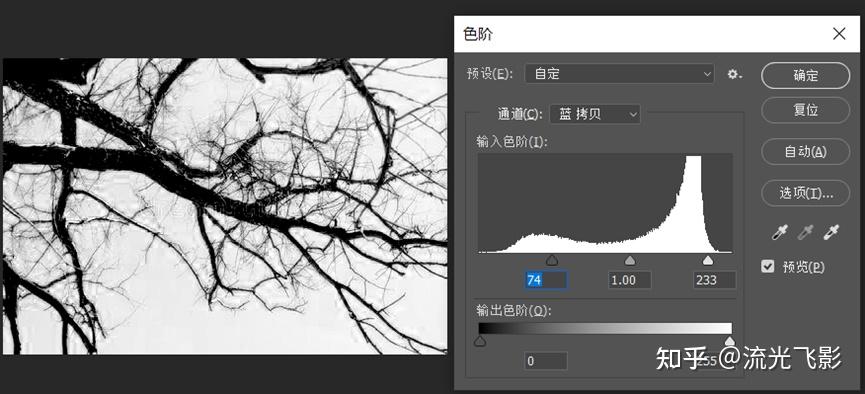Click the histogram display area
This screenshot has width=865, height=394.
605,203
